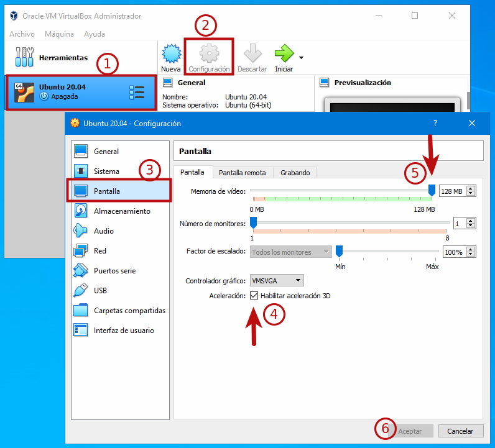This screenshot has width=495, height=448.
Task: Open the Archivo menu
Action: 22,34
